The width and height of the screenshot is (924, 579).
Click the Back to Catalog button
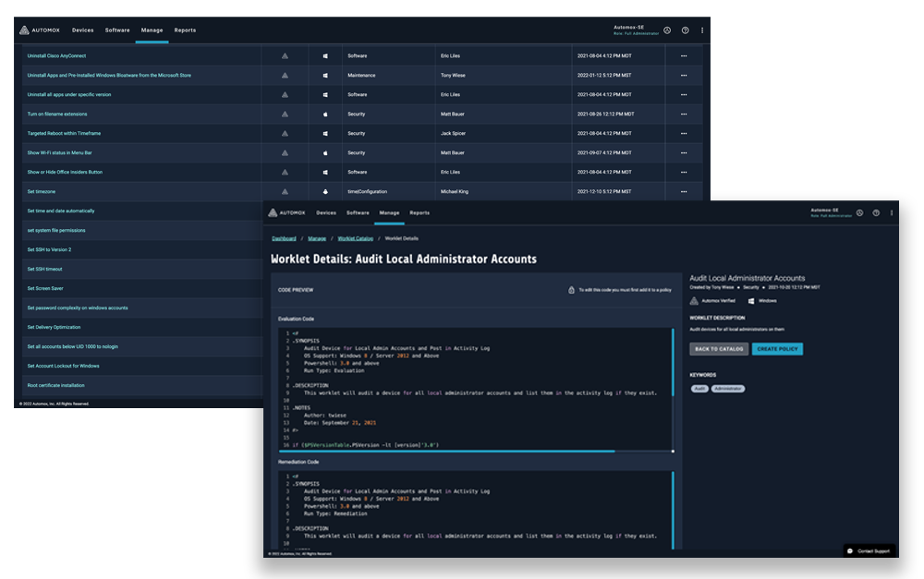click(719, 349)
